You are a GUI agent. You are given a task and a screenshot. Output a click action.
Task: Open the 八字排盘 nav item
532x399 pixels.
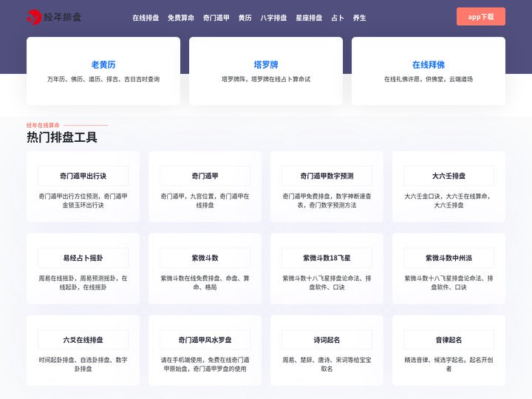pyautogui.click(x=273, y=18)
